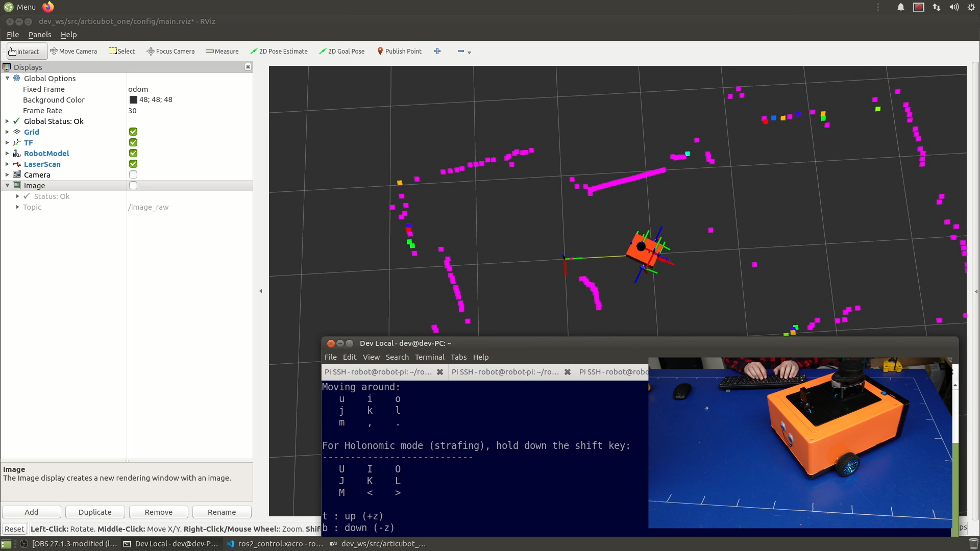Activate the Publish Point tool
The image size is (980, 551).
coord(399,52)
